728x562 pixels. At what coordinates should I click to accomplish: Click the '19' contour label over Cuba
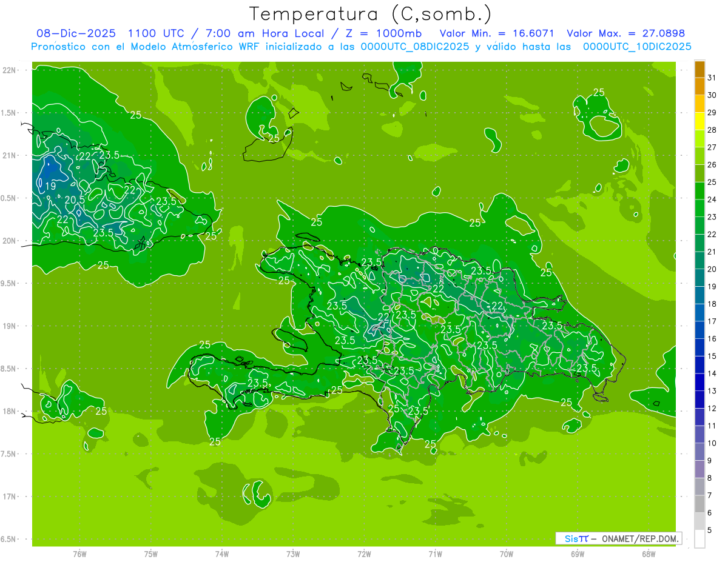click(x=51, y=187)
